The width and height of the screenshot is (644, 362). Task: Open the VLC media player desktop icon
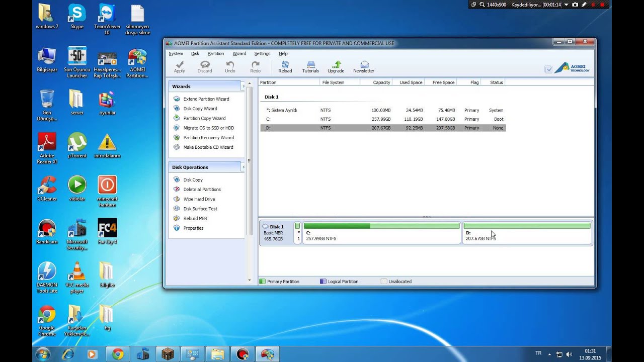[x=77, y=278]
